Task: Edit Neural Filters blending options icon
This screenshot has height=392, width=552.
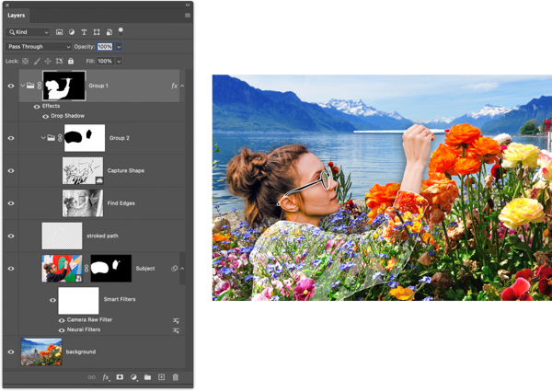Action: coord(176,330)
